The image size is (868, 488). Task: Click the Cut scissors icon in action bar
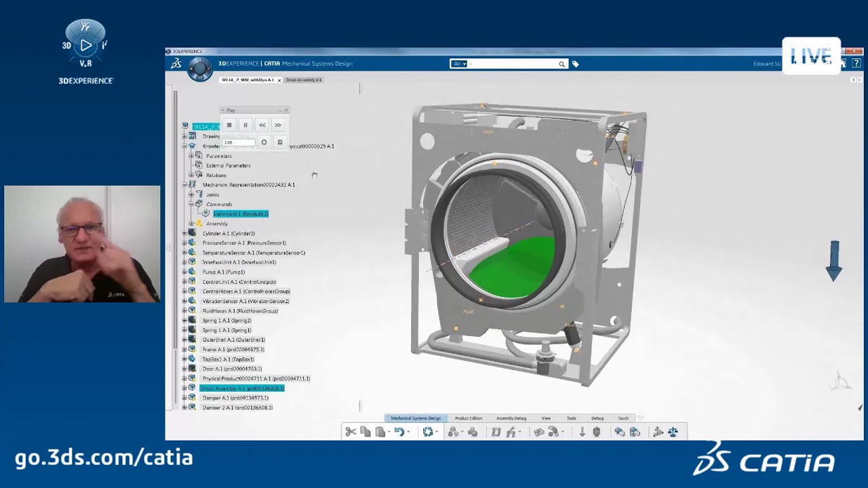tap(351, 432)
